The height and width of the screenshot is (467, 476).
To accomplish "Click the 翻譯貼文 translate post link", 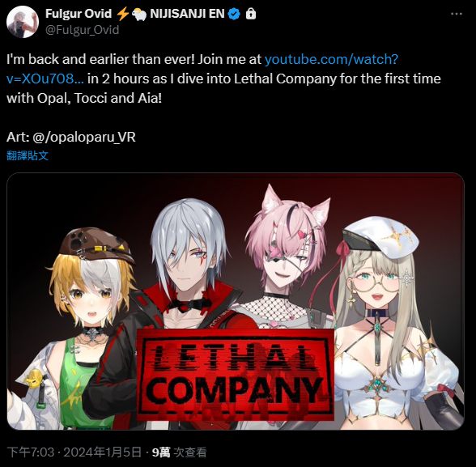I will point(28,155).
